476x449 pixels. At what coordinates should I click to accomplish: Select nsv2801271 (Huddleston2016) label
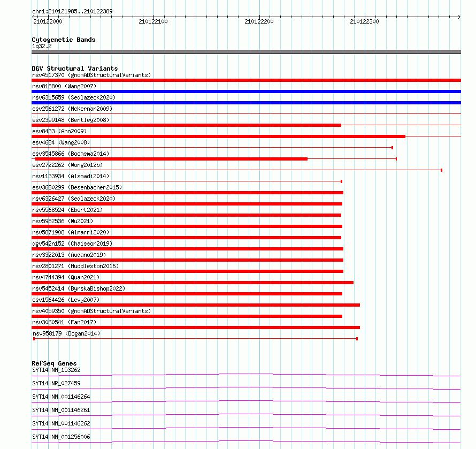[x=75, y=266]
